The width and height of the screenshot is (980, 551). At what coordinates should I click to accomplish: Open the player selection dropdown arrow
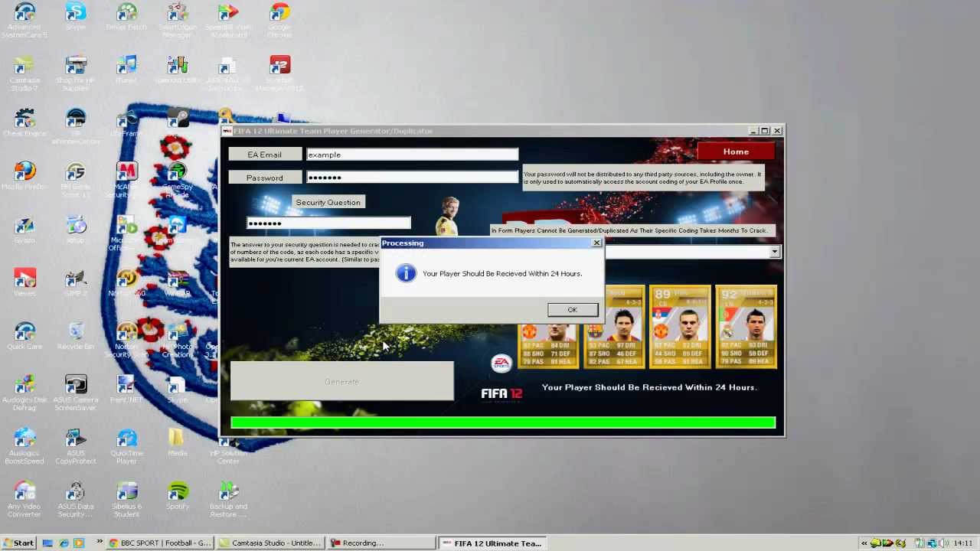pos(775,252)
